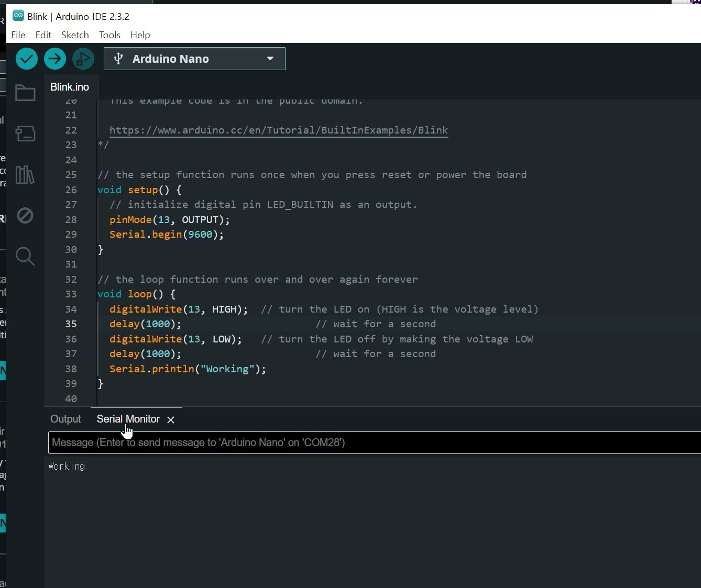Click the 'void loop() {' line
This screenshot has width=701, height=588.
(x=137, y=294)
